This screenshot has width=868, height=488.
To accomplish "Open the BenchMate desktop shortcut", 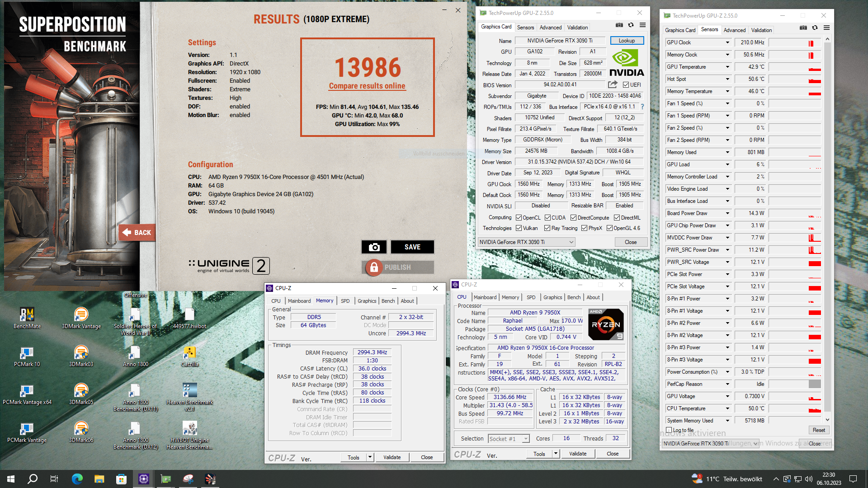I will (27, 318).
